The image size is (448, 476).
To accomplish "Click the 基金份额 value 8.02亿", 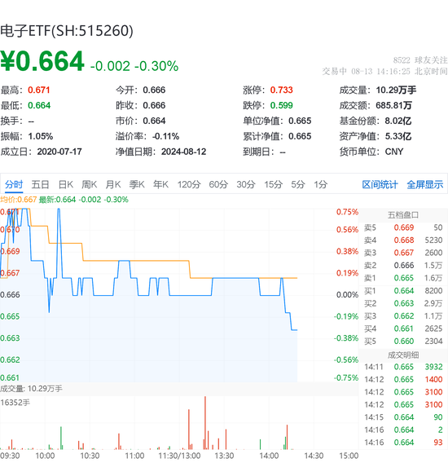I will click(398, 121).
